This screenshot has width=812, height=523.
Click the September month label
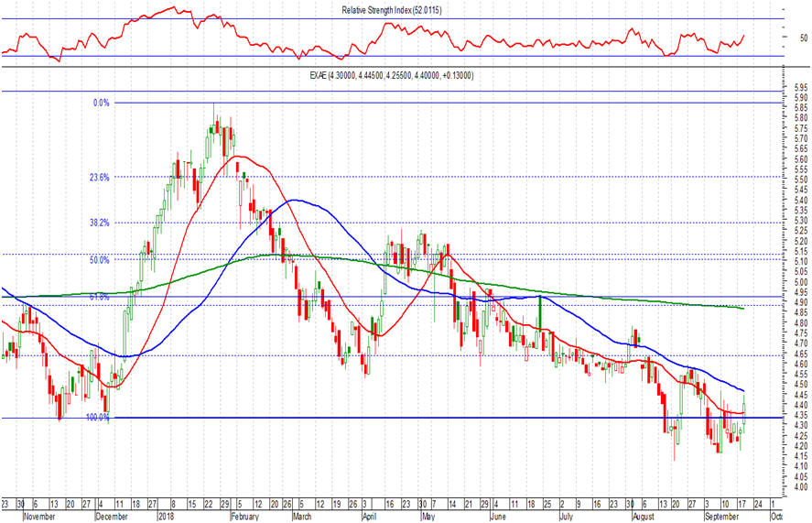pyautogui.click(x=722, y=517)
